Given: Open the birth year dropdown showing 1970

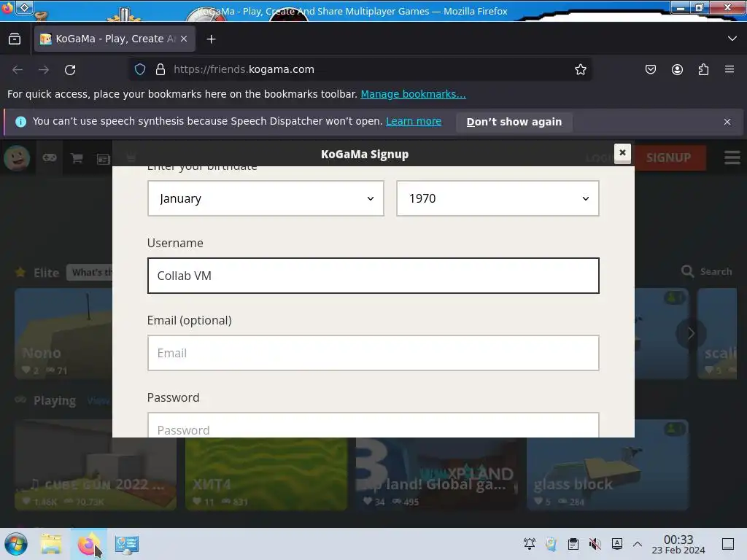Looking at the screenshot, I should pyautogui.click(x=498, y=198).
